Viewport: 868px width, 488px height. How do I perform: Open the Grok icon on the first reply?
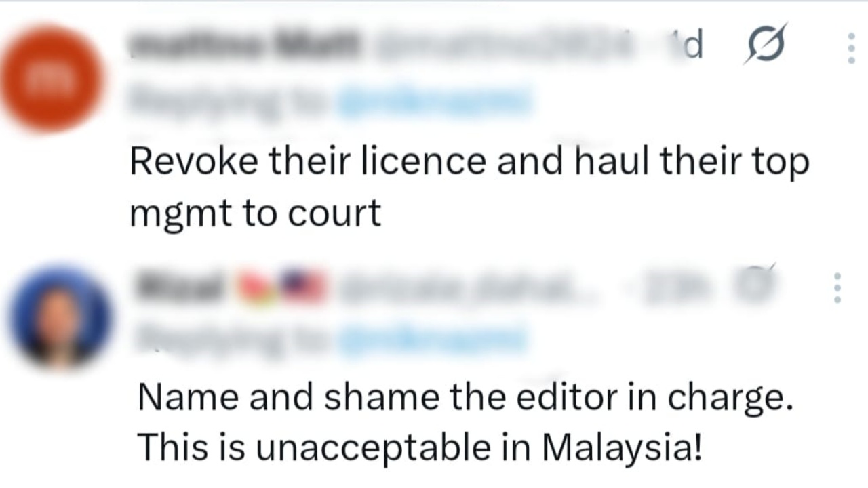point(766,45)
